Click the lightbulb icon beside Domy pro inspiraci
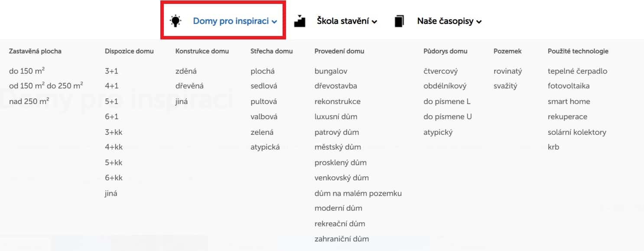Image resolution: width=644 pixels, height=251 pixels. (x=175, y=21)
